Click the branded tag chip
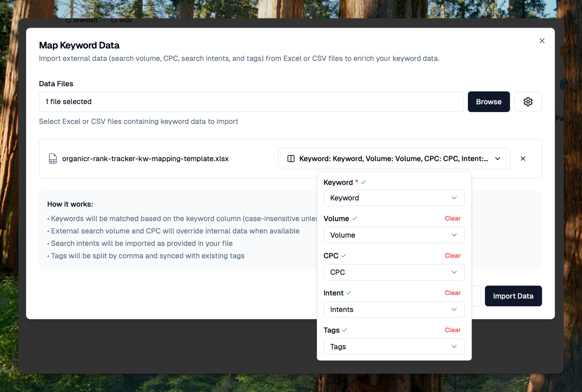 pos(81,20)
